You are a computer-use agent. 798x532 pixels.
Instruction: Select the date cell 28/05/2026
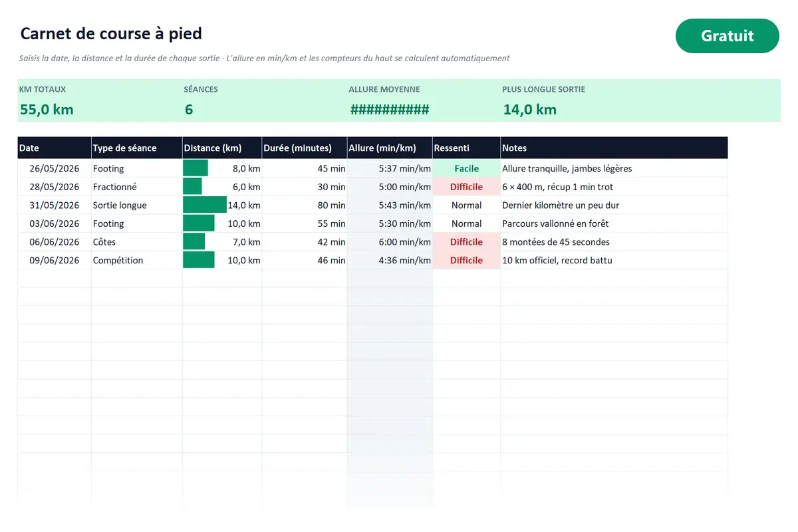[55, 187]
